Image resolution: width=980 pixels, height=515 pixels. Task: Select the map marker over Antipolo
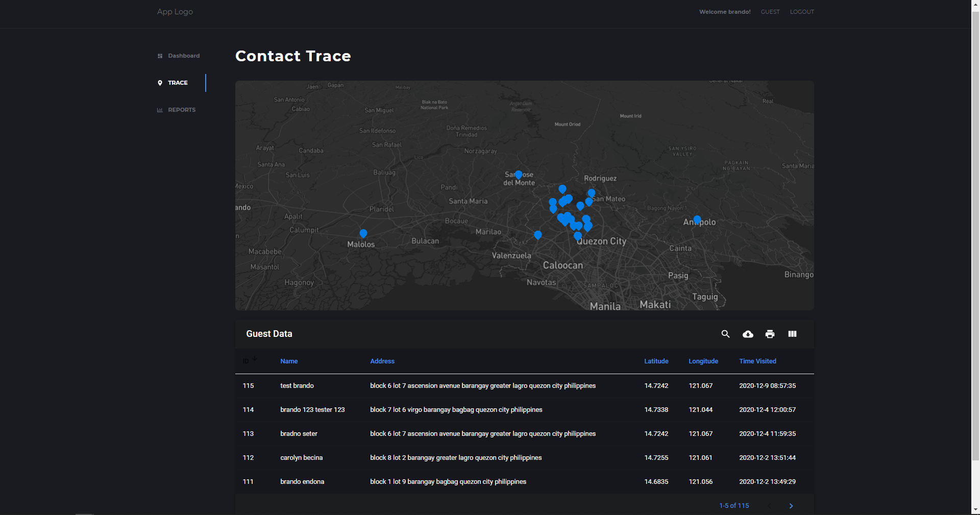pos(697,220)
